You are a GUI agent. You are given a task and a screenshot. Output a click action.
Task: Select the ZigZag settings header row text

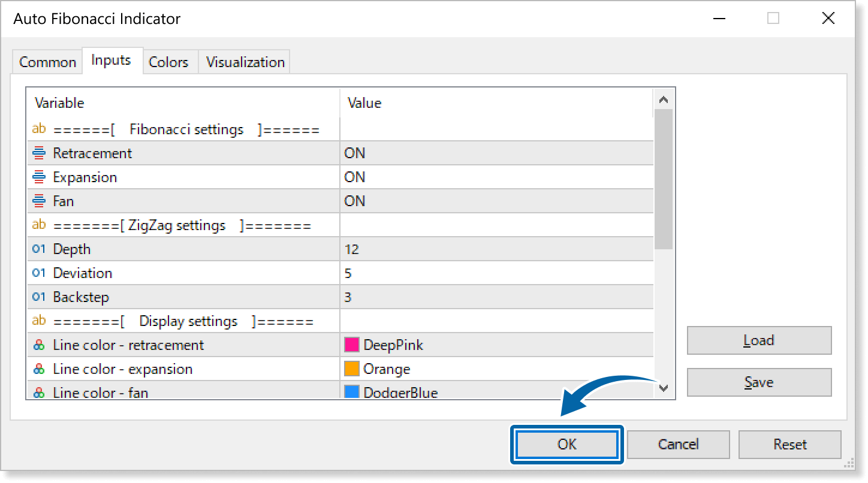pyautogui.click(x=182, y=225)
